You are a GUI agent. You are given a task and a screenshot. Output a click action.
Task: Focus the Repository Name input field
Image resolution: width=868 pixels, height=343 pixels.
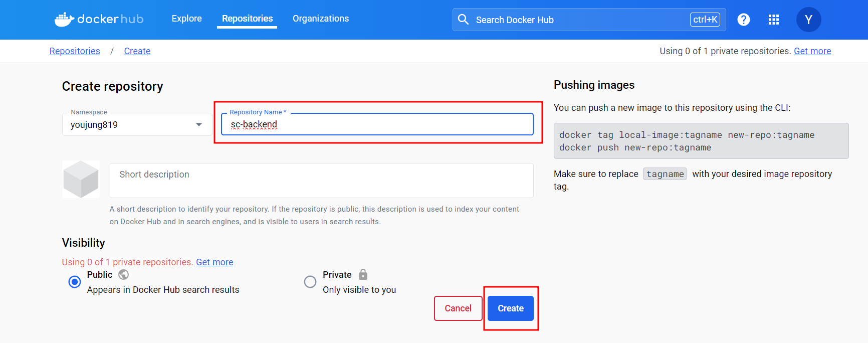377,124
